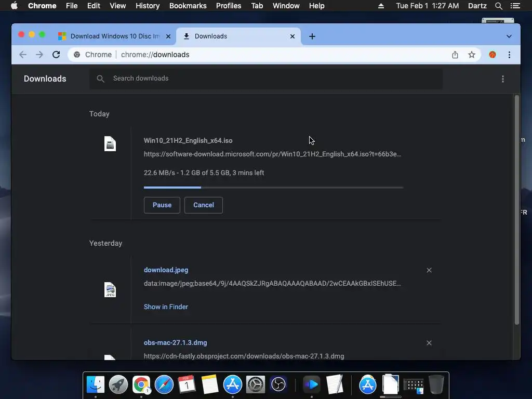Open the Tab menu
Viewport: 532px width, 399px height.
click(x=257, y=6)
